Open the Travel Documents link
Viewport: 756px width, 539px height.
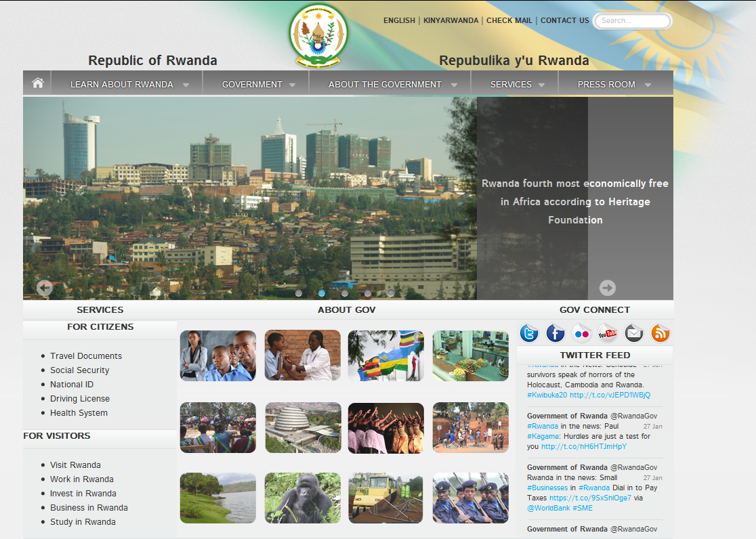(x=86, y=355)
